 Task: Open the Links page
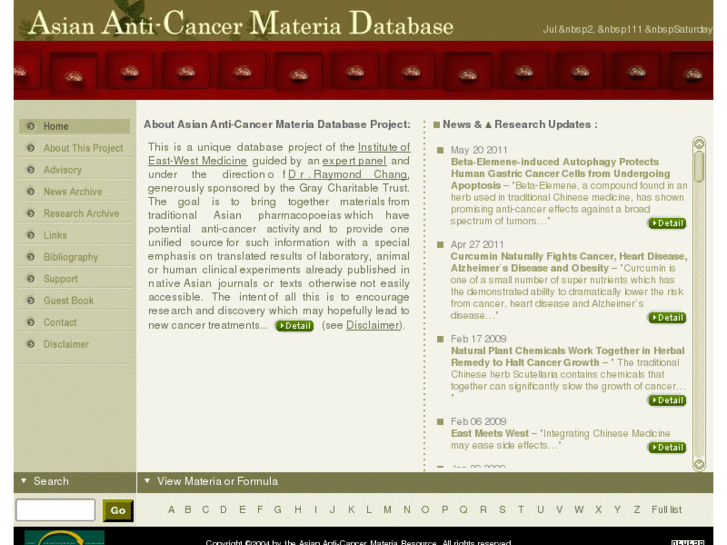click(x=55, y=235)
